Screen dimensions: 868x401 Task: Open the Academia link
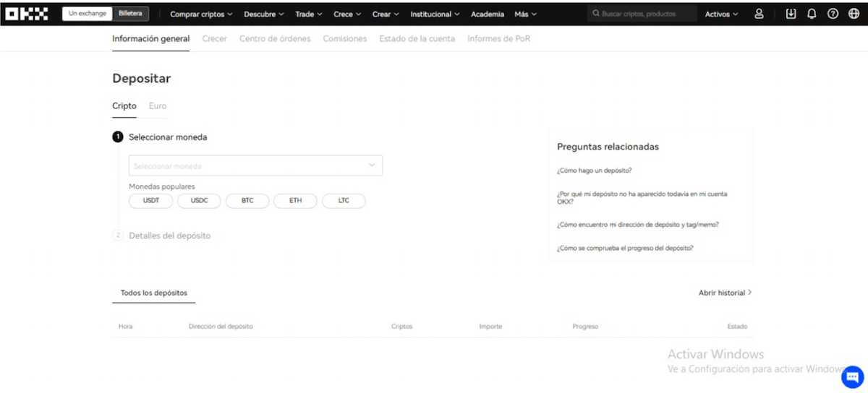pyautogui.click(x=488, y=14)
